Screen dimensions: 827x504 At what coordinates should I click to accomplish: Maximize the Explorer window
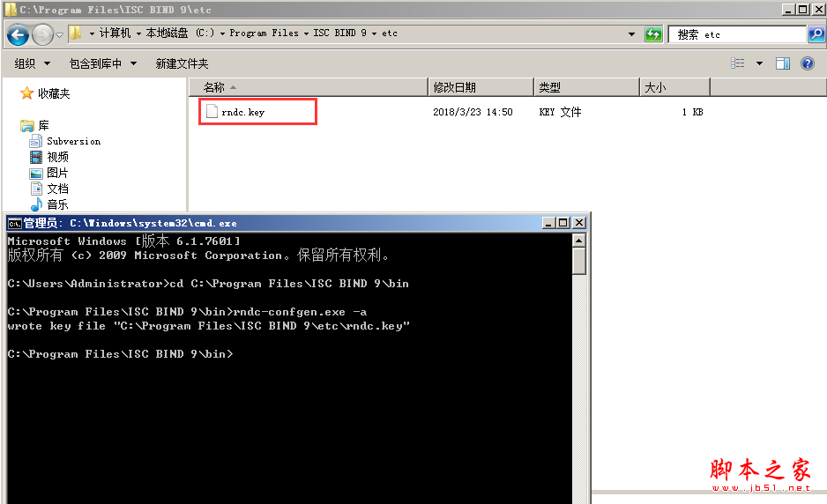tap(803, 10)
